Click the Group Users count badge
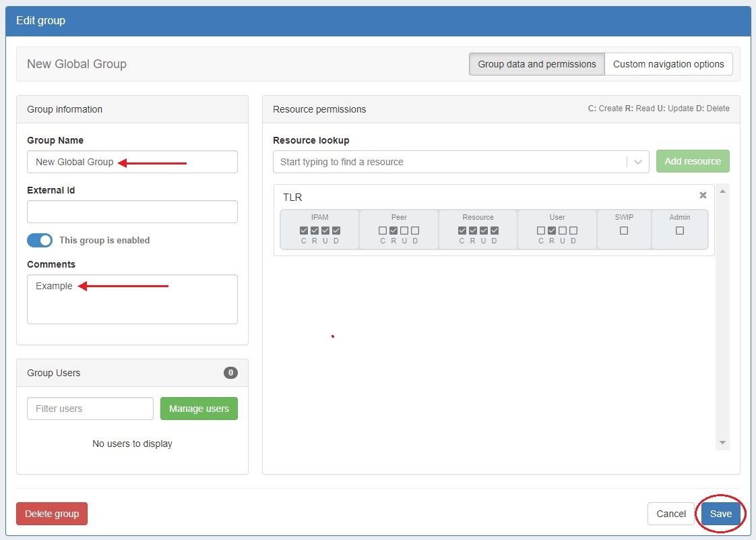 click(x=230, y=373)
